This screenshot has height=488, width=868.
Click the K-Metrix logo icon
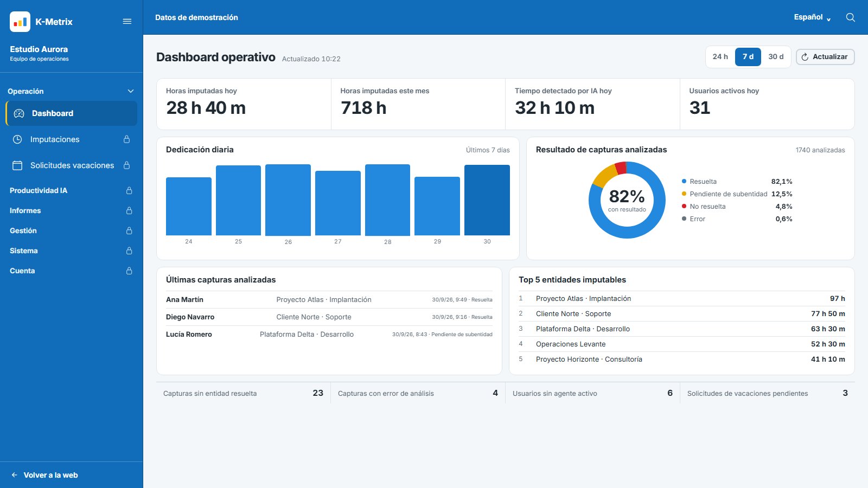20,22
